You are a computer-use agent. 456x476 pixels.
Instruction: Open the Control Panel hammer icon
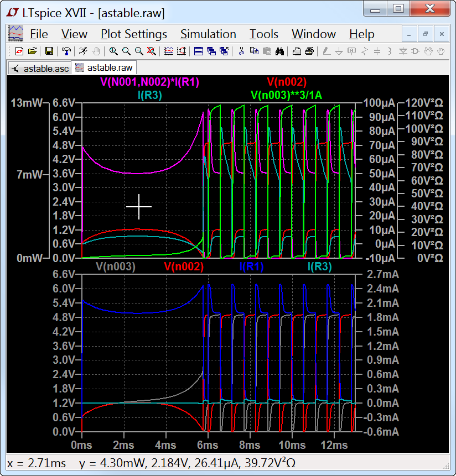(x=66, y=51)
